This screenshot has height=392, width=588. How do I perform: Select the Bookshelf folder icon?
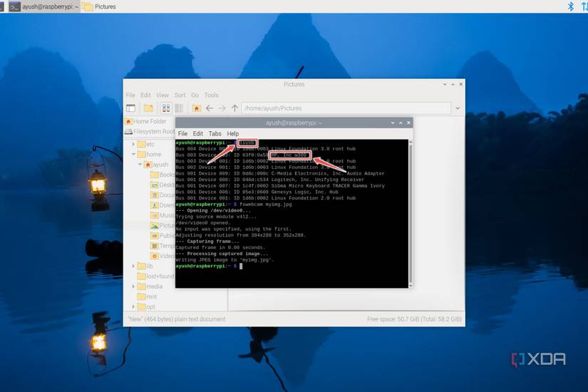coord(154,175)
